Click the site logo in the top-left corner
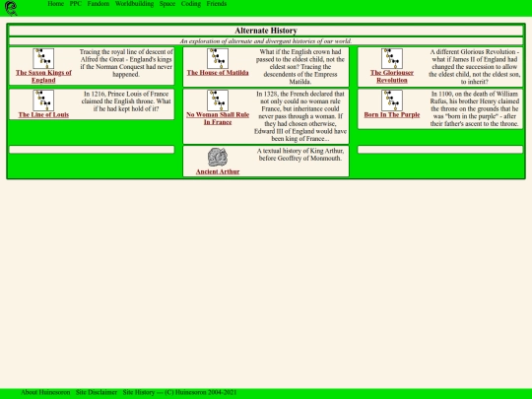Viewport: 532px width, 399px height. point(11,8)
